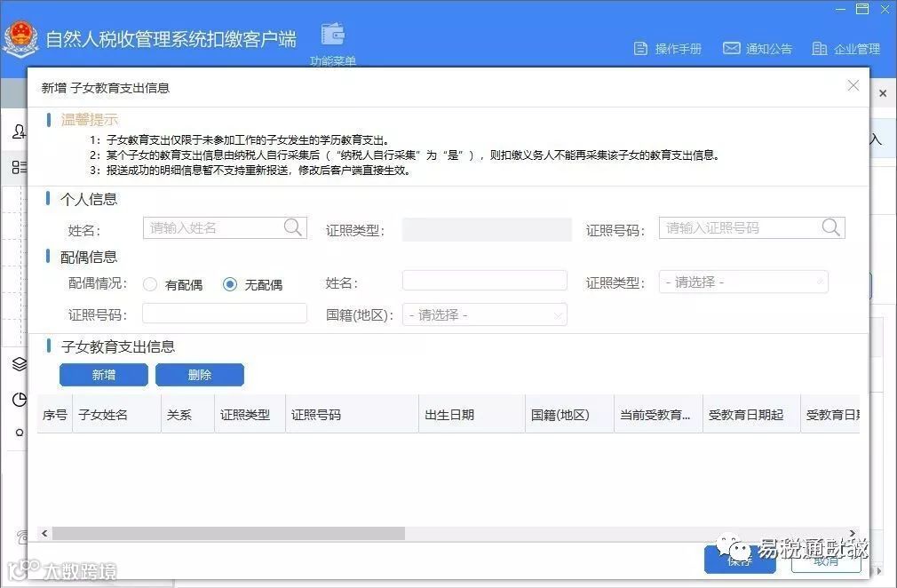Open the 操作手册 manual
This screenshot has width=897, height=588.
tap(668, 49)
